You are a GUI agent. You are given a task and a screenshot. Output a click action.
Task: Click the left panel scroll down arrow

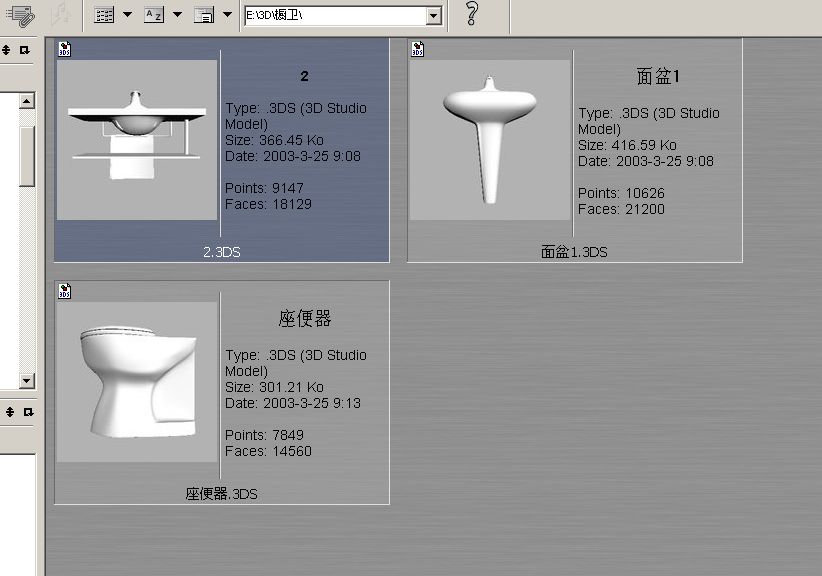pos(27,381)
